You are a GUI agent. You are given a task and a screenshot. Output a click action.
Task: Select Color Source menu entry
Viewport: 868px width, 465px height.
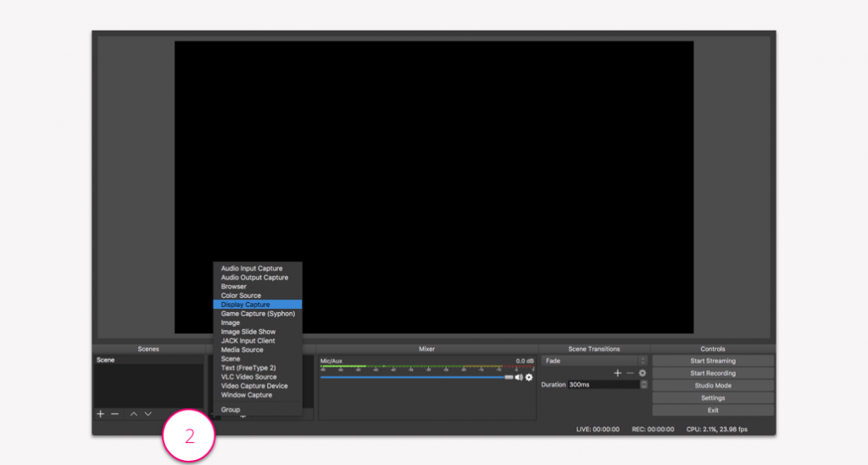click(258, 295)
